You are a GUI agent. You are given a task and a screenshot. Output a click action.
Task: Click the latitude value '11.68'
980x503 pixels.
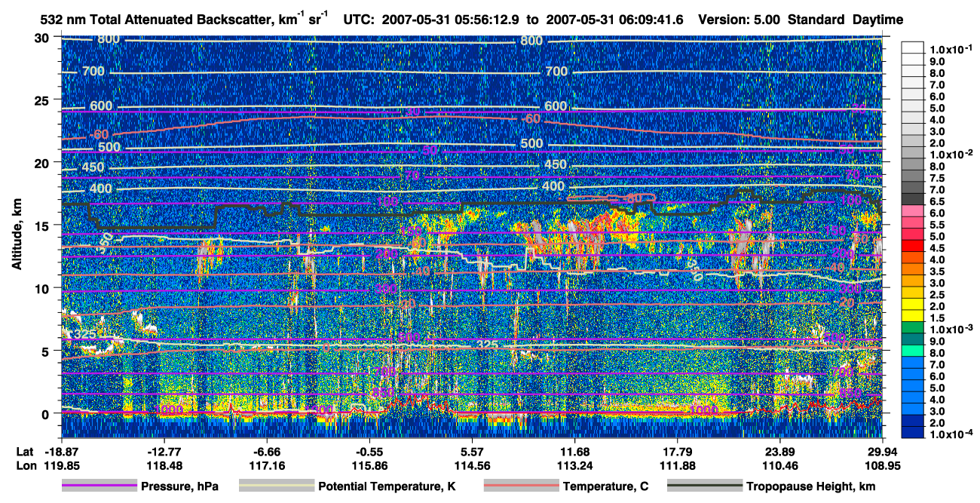(574, 451)
